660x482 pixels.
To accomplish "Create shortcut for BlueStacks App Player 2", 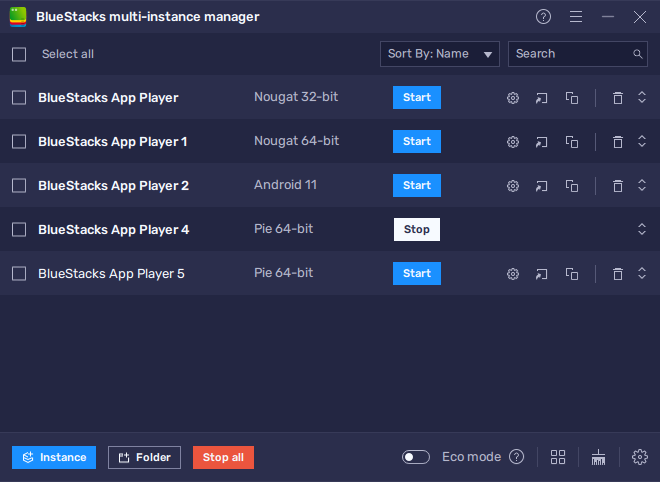I will [x=542, y=186].
